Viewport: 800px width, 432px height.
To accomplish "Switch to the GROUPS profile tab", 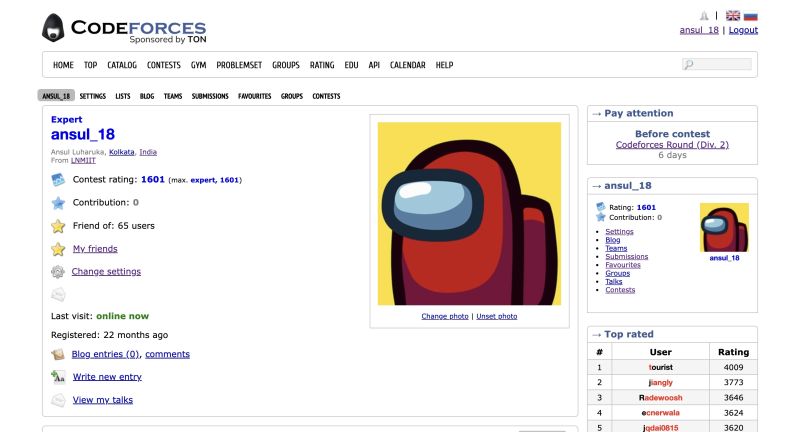I will coord(292,96).
